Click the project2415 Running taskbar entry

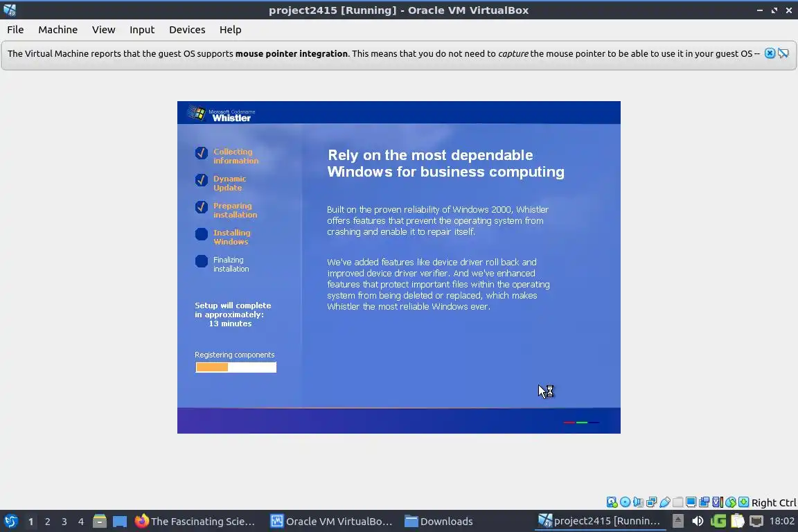(600, 522)
